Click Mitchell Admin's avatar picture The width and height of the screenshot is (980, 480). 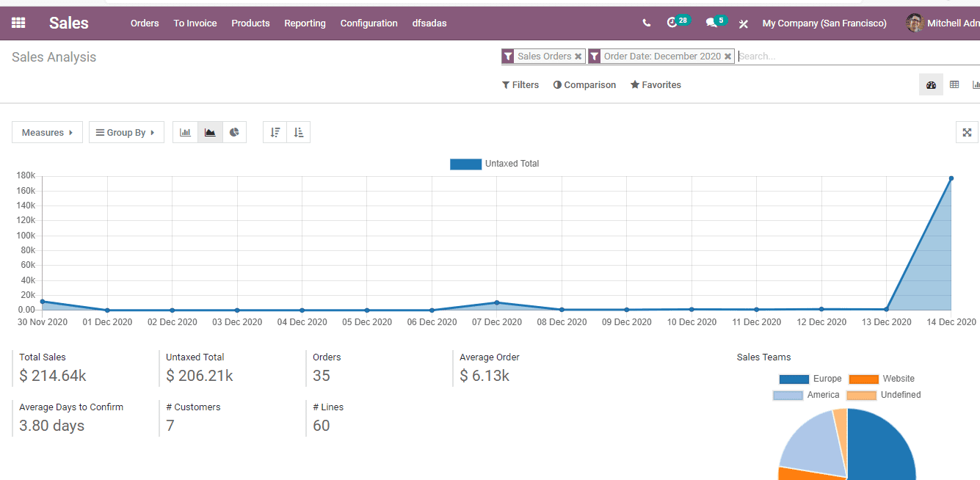pos(915,23)
